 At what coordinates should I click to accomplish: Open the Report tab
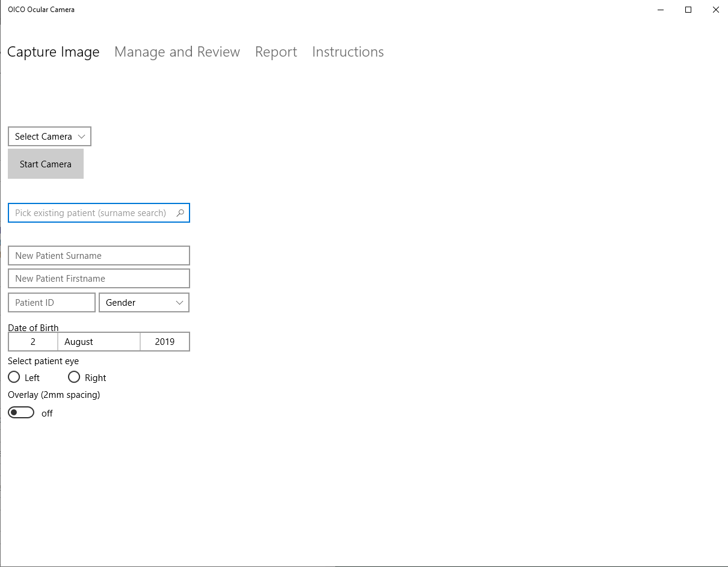click(x=276, y=52)
